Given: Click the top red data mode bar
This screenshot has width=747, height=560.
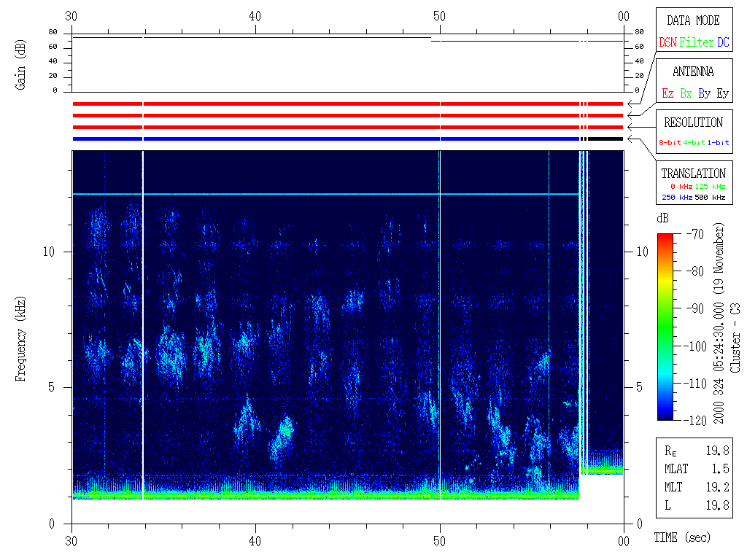Looking at the screenshot, I should pyautogui.click(x=348, y=104).
